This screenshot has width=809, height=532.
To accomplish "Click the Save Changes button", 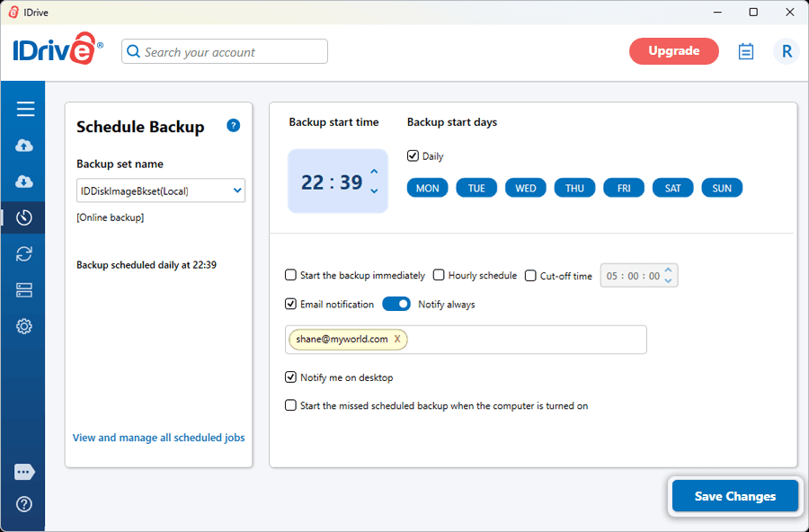I will click(734, 496).
